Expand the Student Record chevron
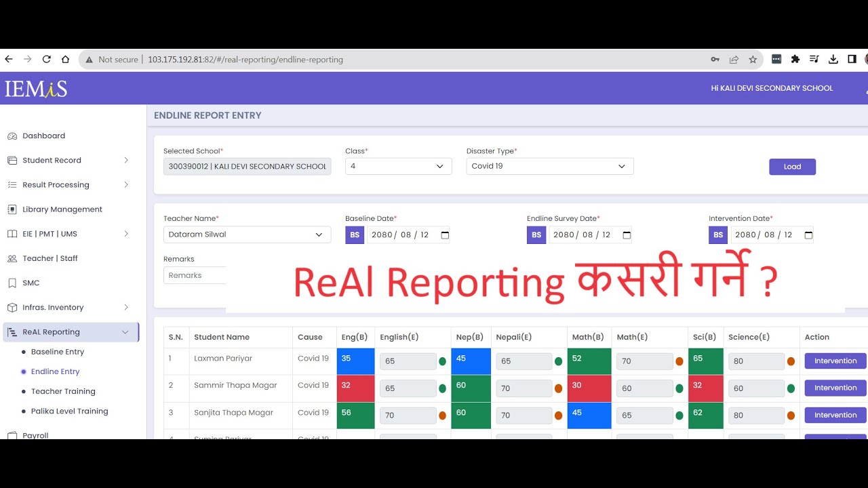Screen dimensions: 868x488 tap(125, 161)
